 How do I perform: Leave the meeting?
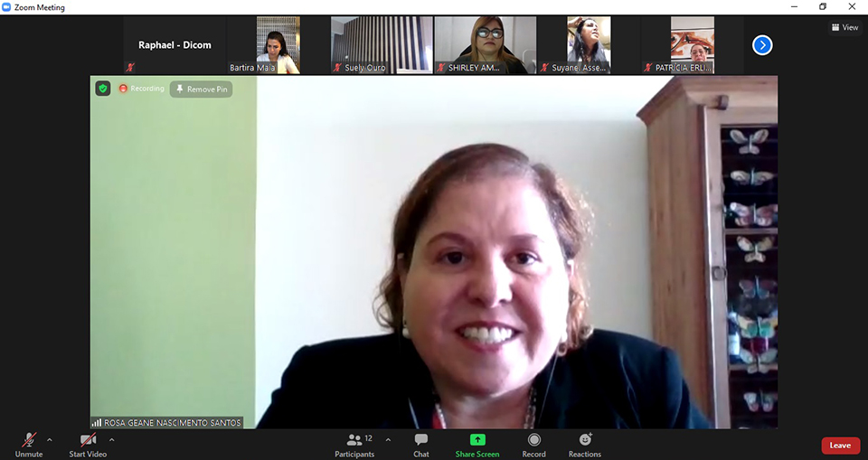click(x=840, y=446)
